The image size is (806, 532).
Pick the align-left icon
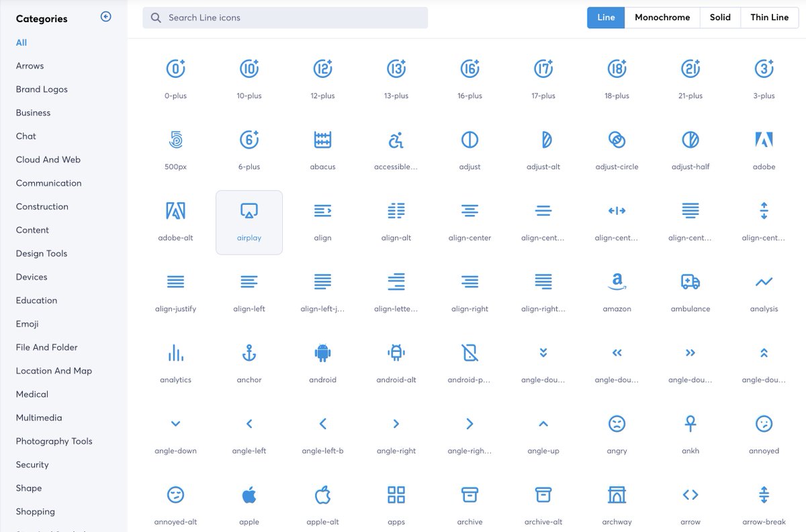click(x=249, y=282)
